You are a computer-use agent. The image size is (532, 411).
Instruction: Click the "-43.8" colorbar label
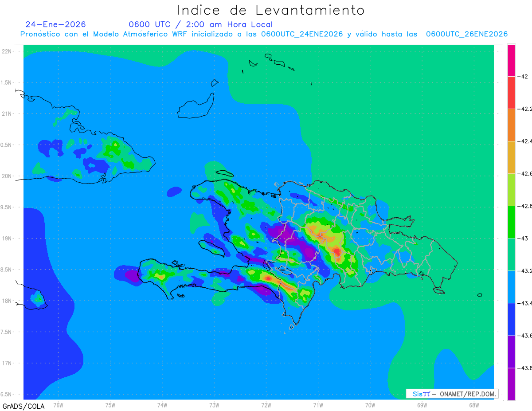point(525,368)
